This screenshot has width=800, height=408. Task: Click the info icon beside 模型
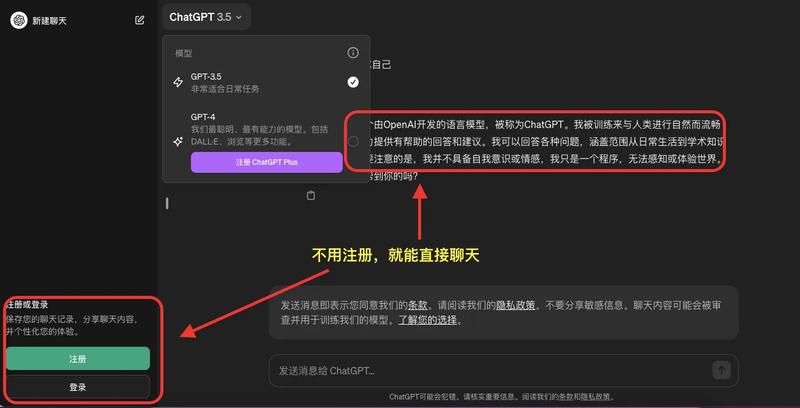[353, 53]
